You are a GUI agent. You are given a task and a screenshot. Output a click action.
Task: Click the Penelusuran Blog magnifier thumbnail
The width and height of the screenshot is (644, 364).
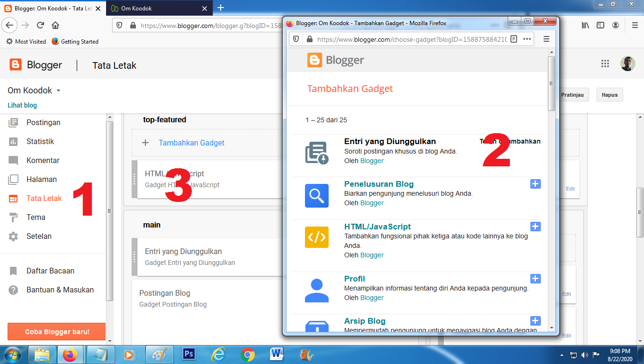[x=317, y=195]
